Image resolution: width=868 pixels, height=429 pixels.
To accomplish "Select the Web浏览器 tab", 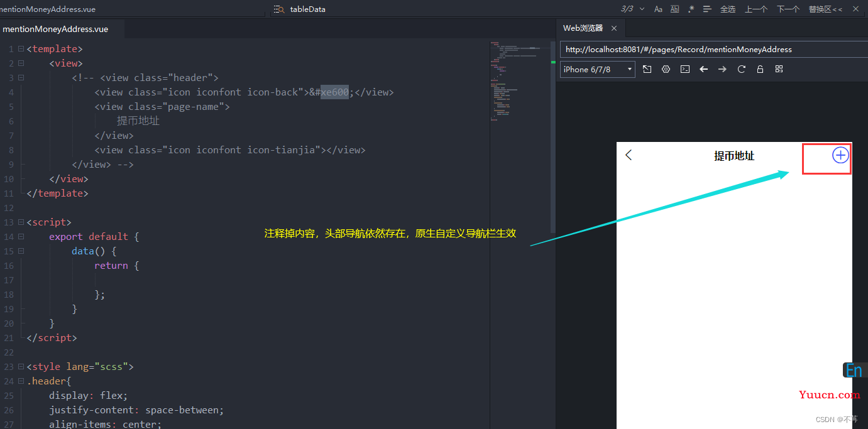I will tap(583, 28).
